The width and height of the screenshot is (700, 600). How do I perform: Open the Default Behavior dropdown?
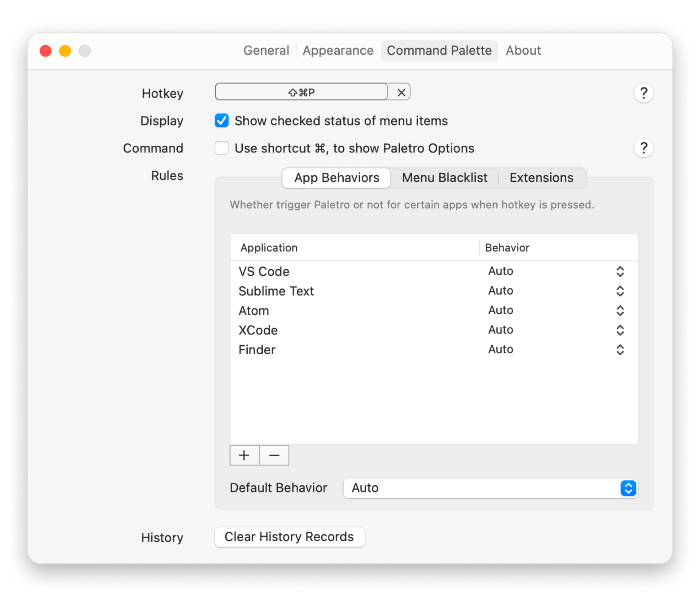490,488
